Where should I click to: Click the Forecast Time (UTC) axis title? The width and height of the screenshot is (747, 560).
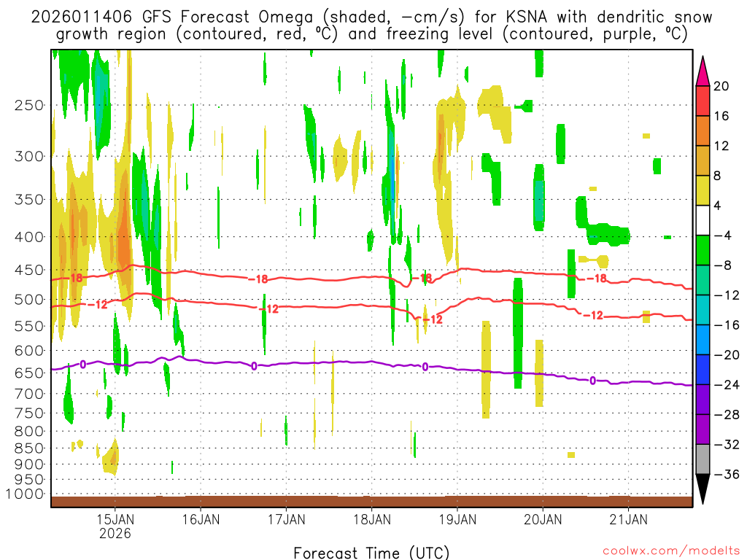coord(371,553)
